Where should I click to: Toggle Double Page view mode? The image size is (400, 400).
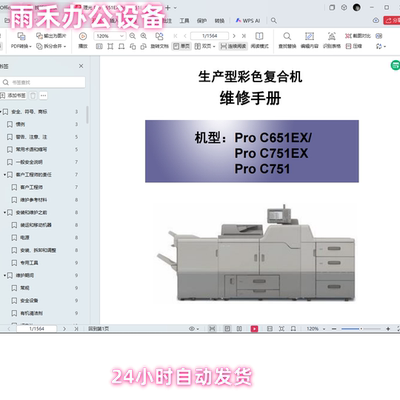[205, 46]
